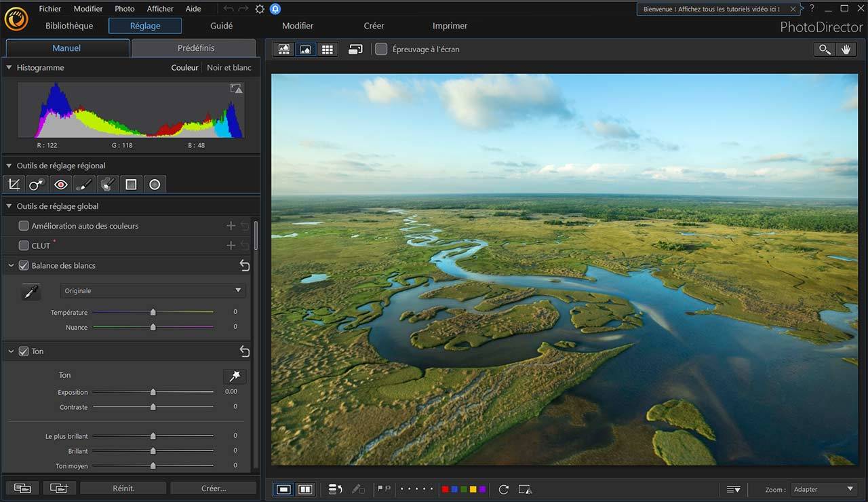Viewport: 868px width, 502px height.
Task: Collapse the Histogramme section
Action: coord(9,68)
